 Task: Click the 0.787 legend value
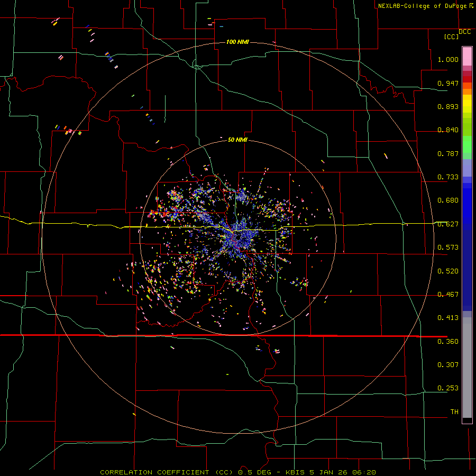(448, 153)
